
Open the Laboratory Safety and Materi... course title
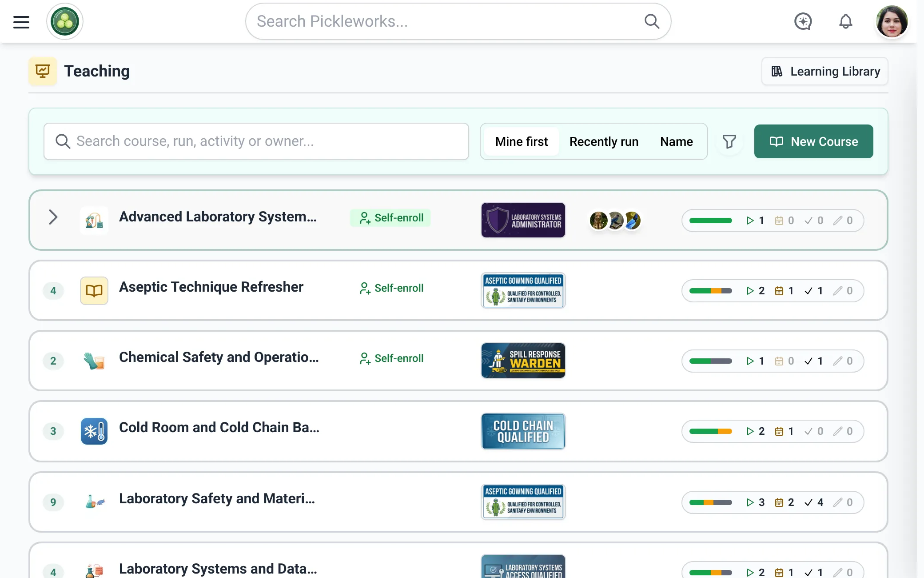217,498
